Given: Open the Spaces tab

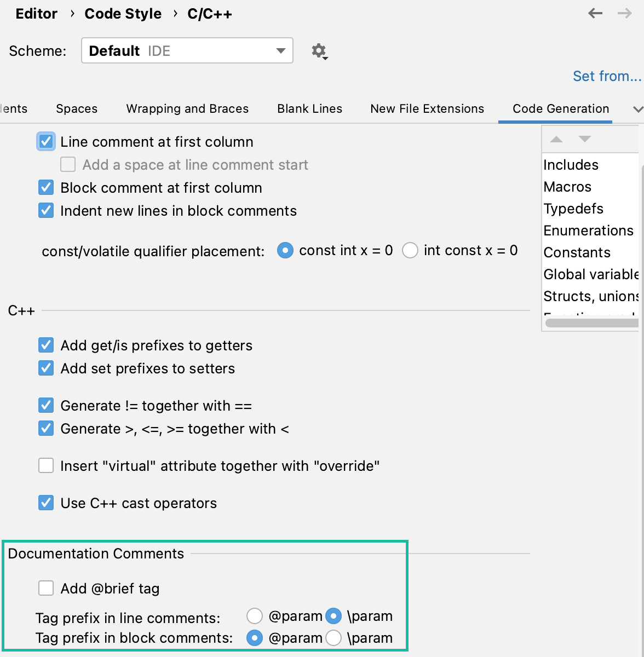Looking at the screenshot, I should 76,108.
